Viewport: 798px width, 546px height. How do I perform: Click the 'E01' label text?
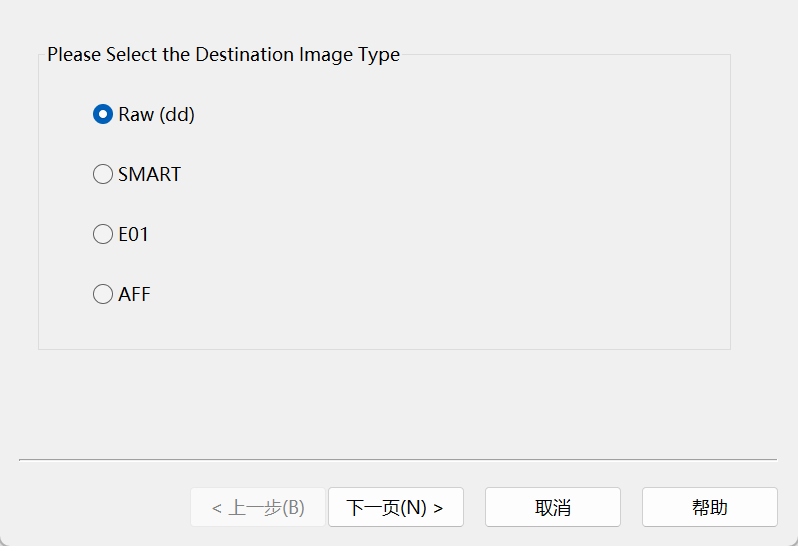[x=133, y=234]
